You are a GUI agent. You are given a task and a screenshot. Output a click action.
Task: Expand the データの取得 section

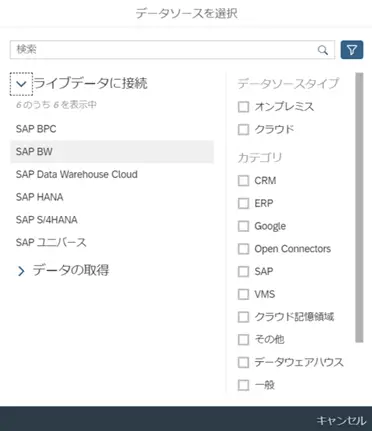(x=21, y=271)
